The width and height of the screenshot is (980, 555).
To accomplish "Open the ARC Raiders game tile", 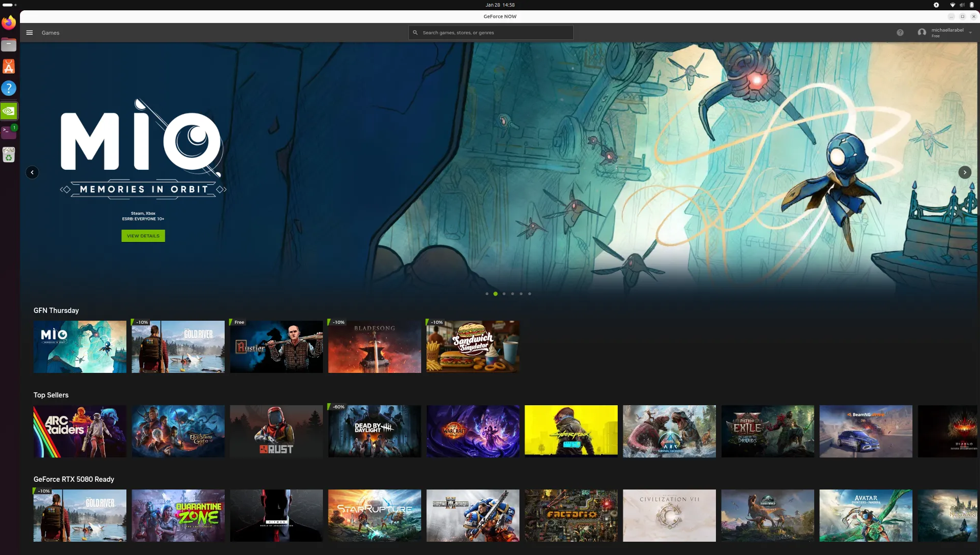I will pyautogui.click(x=80, y=431).
